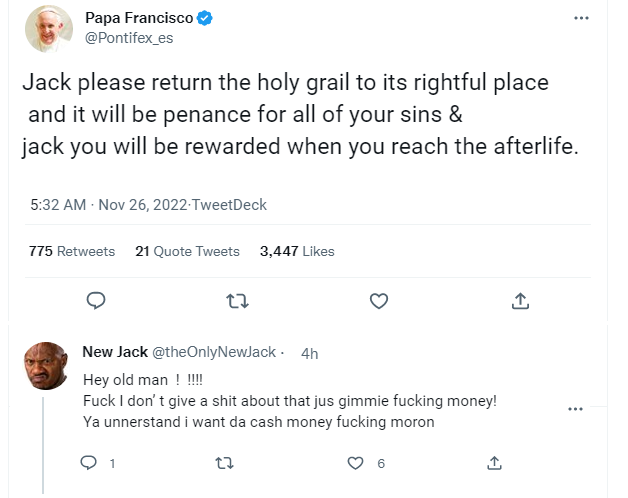
Task: Like New Jack's reply
Action: [x=355, y=463]
